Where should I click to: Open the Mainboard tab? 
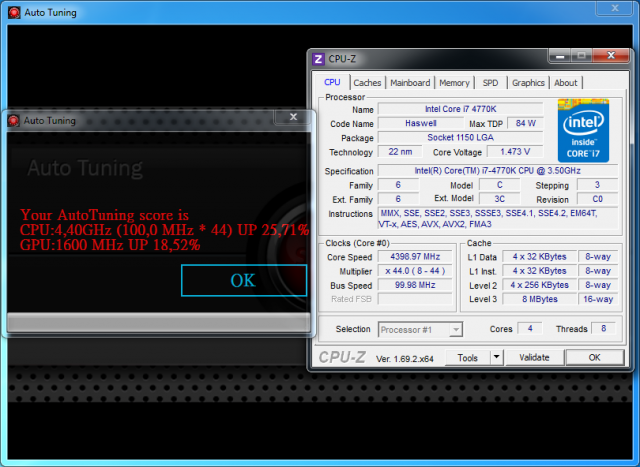(410, 83)
